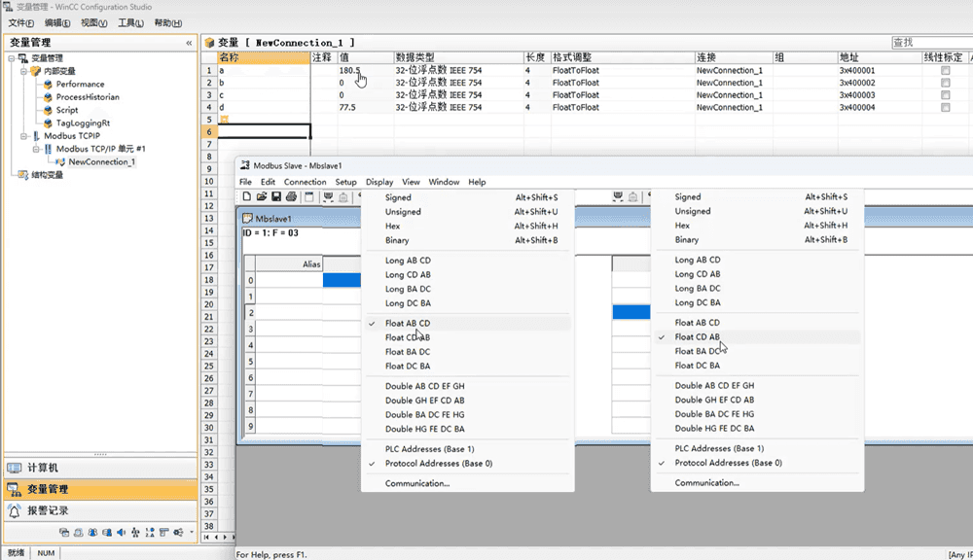Open 变量管理 navigation panel button
Screen dimensions: 973x560
(x=47, y=489)
